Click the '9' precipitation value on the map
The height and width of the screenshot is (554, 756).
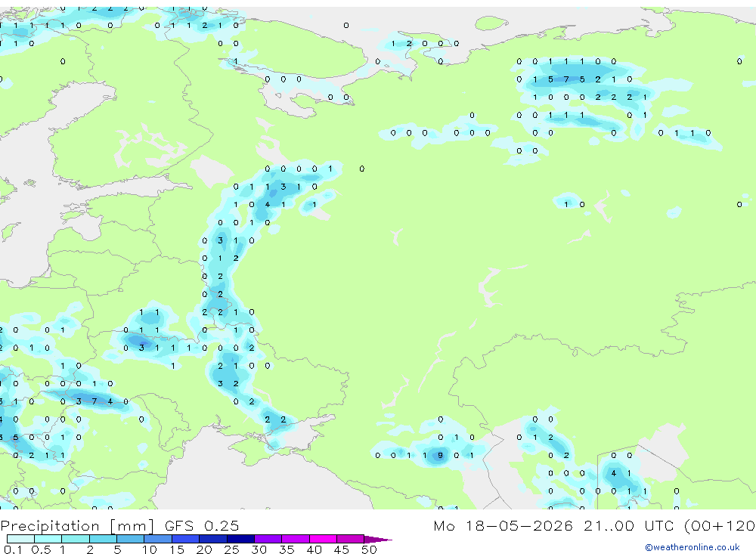(x=440, y=455)
